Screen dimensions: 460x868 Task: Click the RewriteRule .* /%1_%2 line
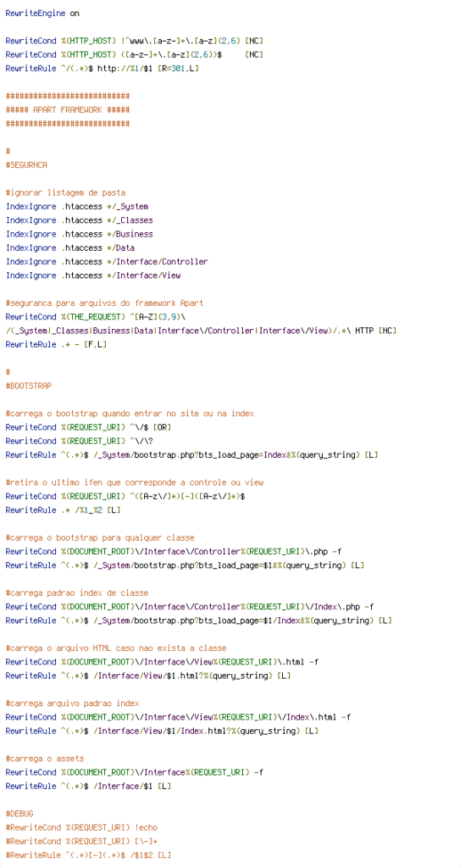click(x=63, y=510)
